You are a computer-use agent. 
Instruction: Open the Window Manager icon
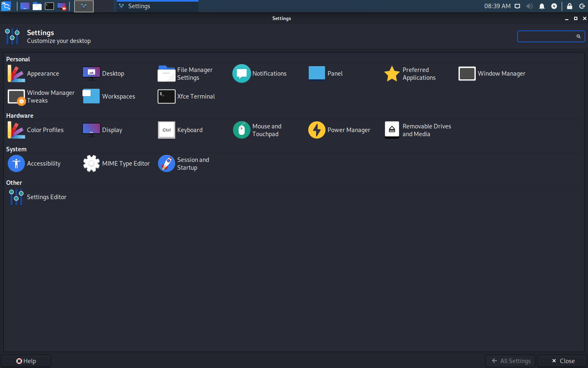tap(467, 74)
